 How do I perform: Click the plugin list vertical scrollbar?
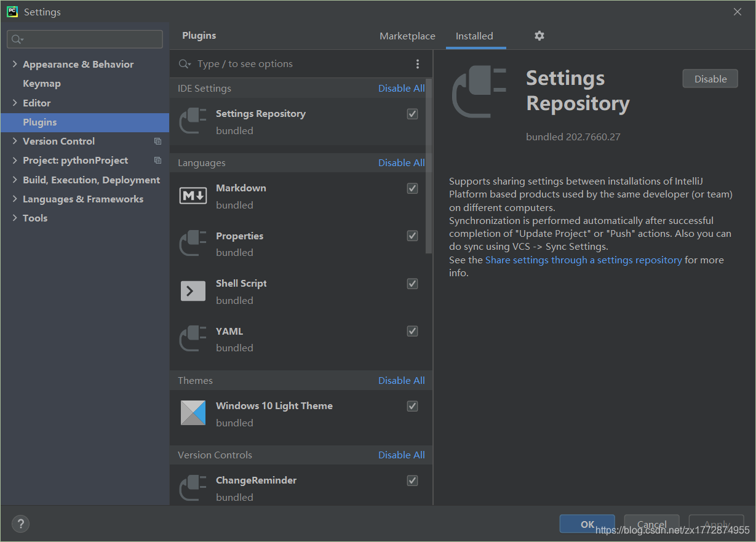[x=429, y=166]
